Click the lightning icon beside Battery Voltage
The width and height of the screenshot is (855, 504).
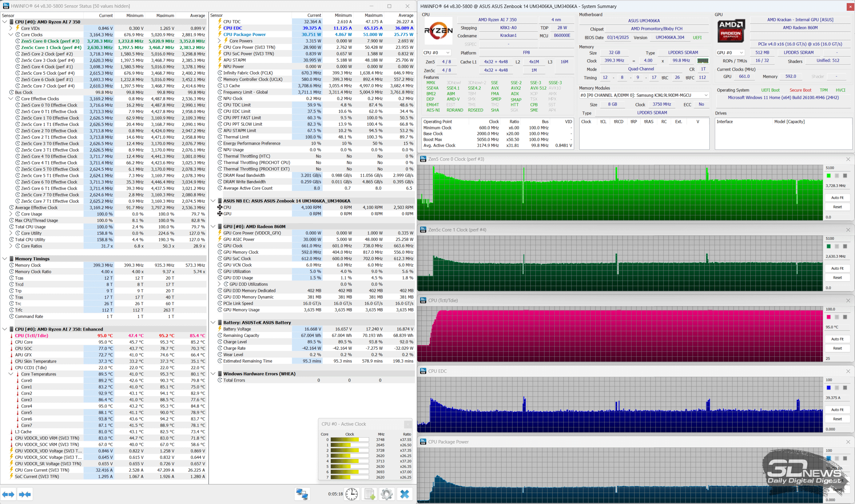click(220, 329)
